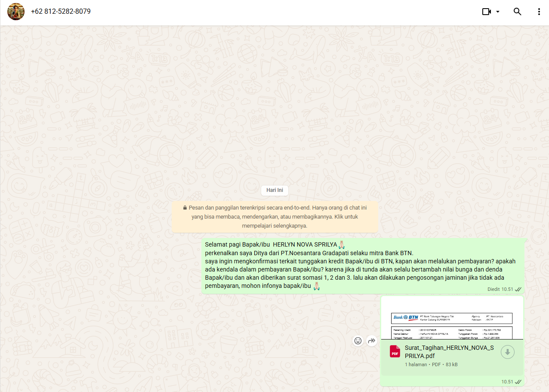549x392 pixels.
Task: Click the red PDF file icon
Action: [x=395, y=351]
